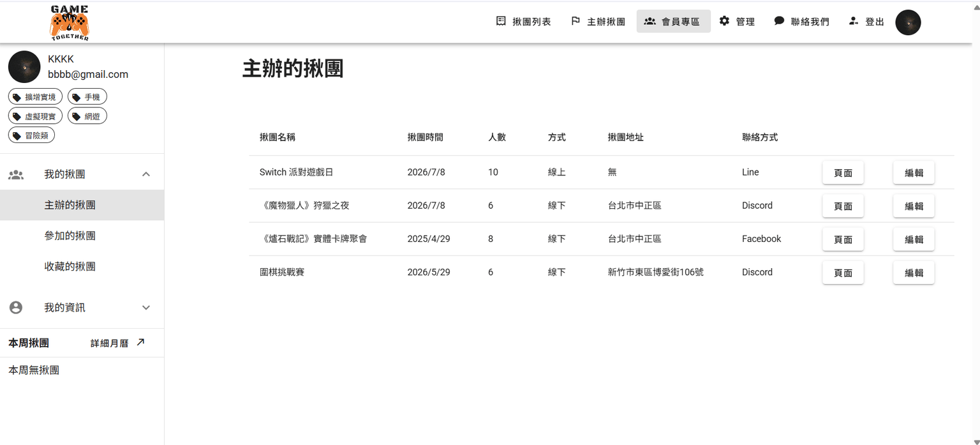
Task: Click the chat bubble icon beside 聯絡我們
Action: (x=779, y=21)
